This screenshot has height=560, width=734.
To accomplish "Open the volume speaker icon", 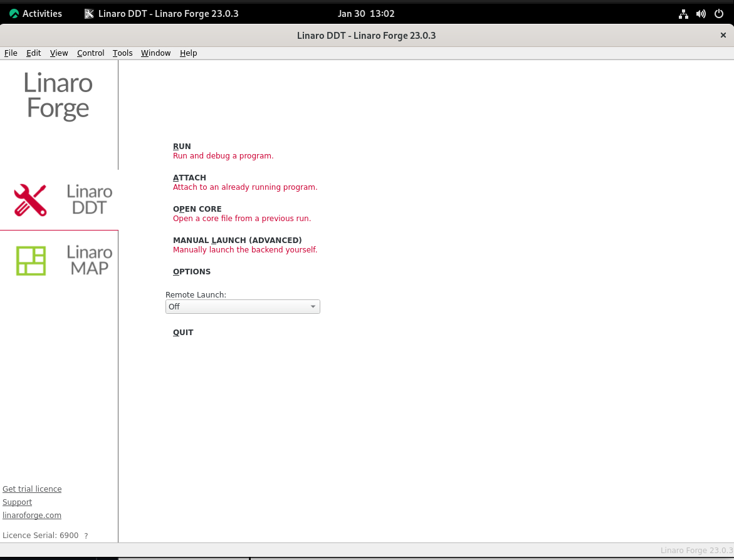I will click(x=701, y=14).
